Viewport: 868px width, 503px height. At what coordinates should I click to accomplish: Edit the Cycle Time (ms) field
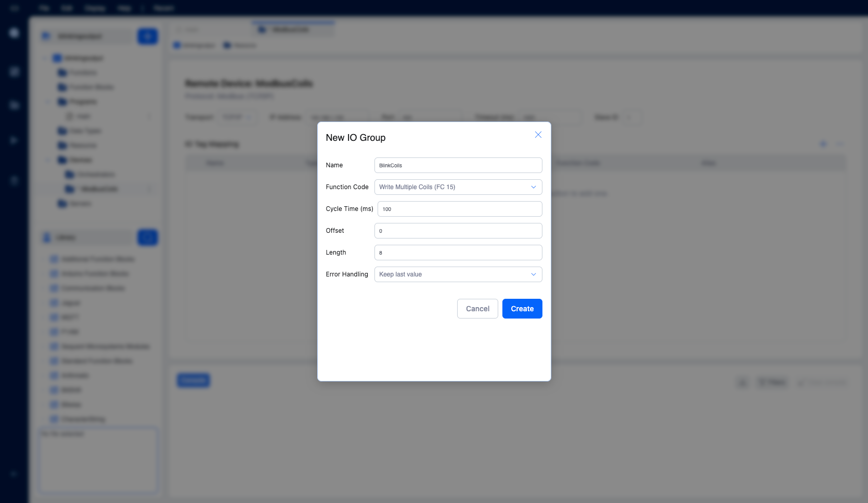tap(460, 209)
